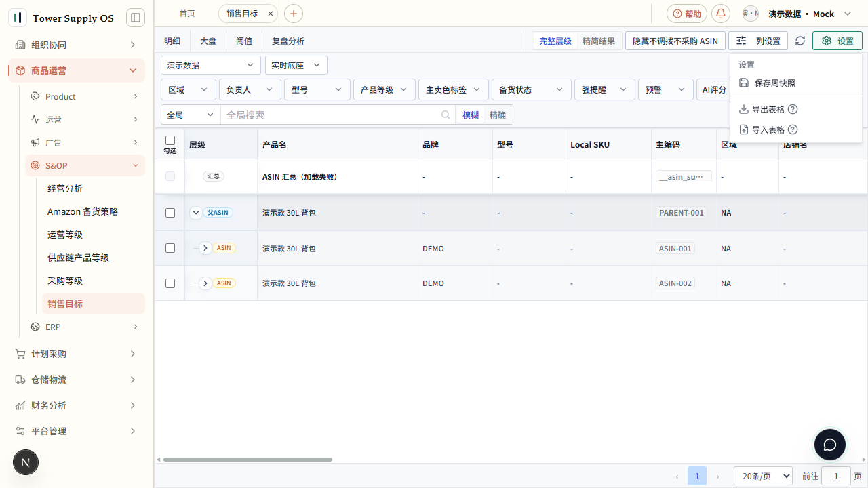This screenshot has width=868, height=488.
Task: Click the help icon beside 导入表格
Action: 793,129
